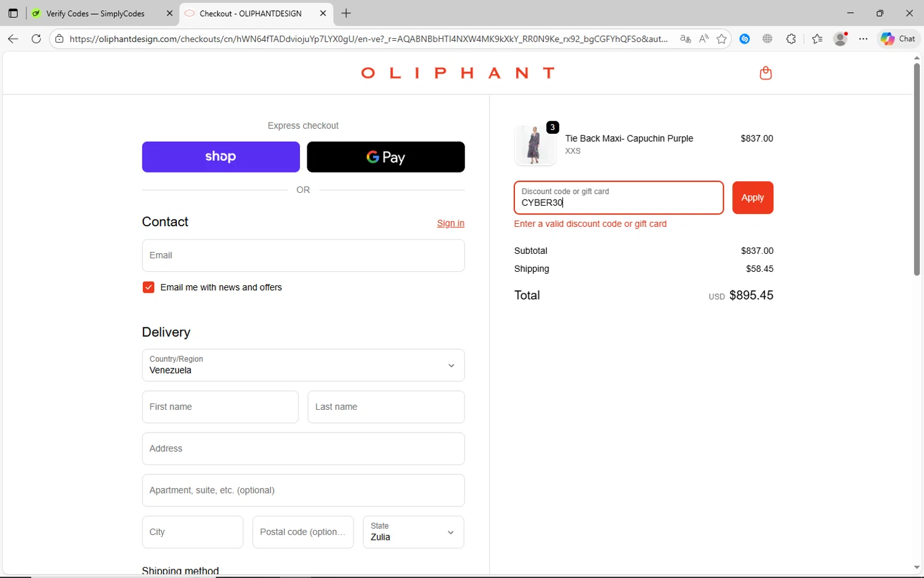924x578 pixels.
Task: Pay with Google Pay button
Action: point(386,157)
